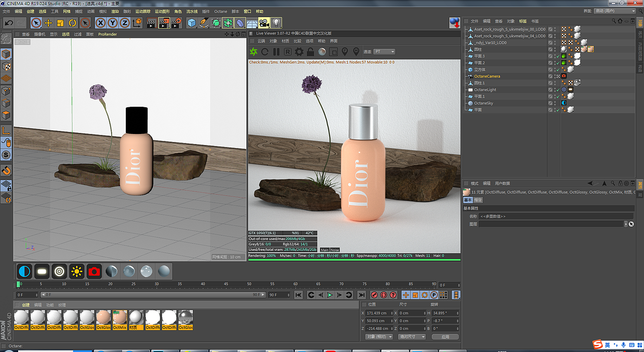Select the Move tool cross icon

[48, 23]
